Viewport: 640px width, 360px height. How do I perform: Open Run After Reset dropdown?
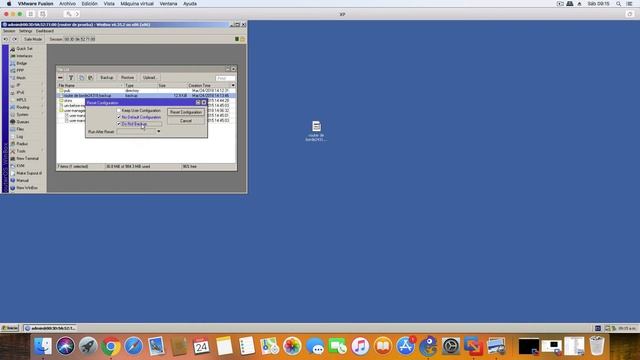pos(158,131)
